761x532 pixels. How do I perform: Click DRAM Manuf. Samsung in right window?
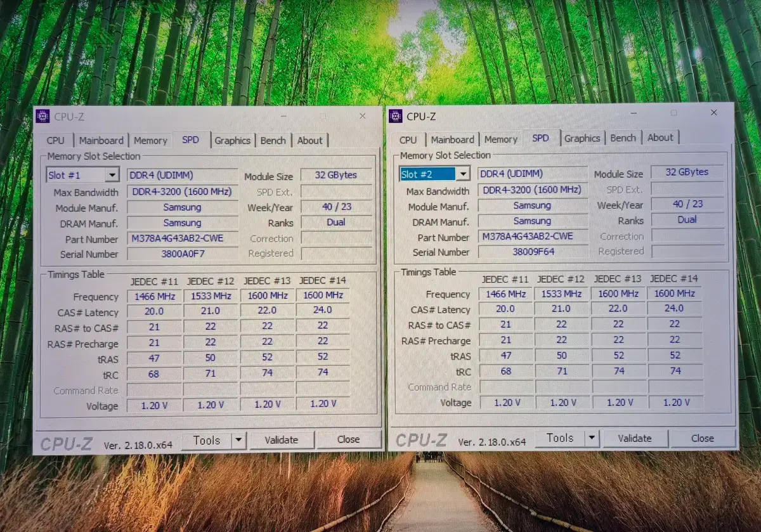[x=533, y=221]
